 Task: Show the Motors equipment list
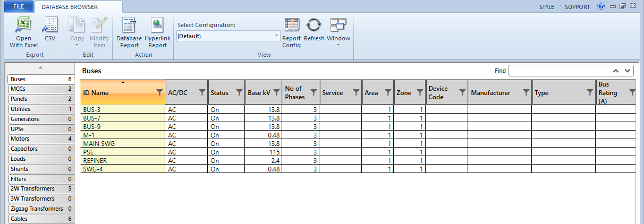(41, 139)
